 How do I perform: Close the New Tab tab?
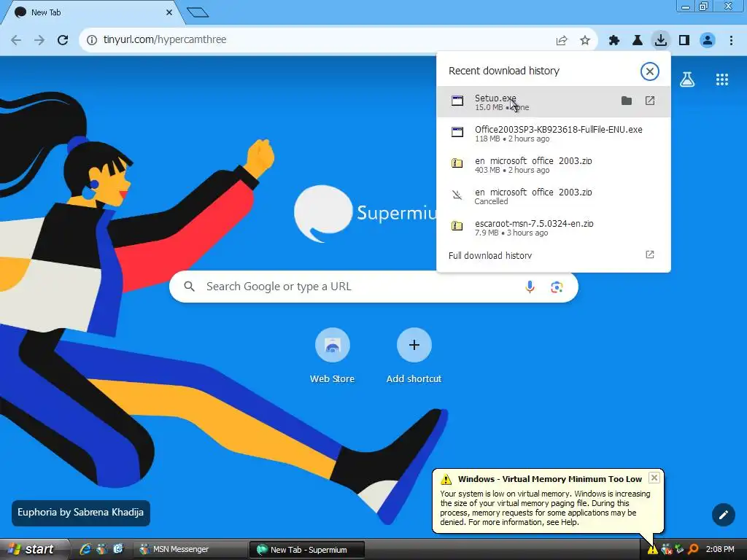point(169,13)
